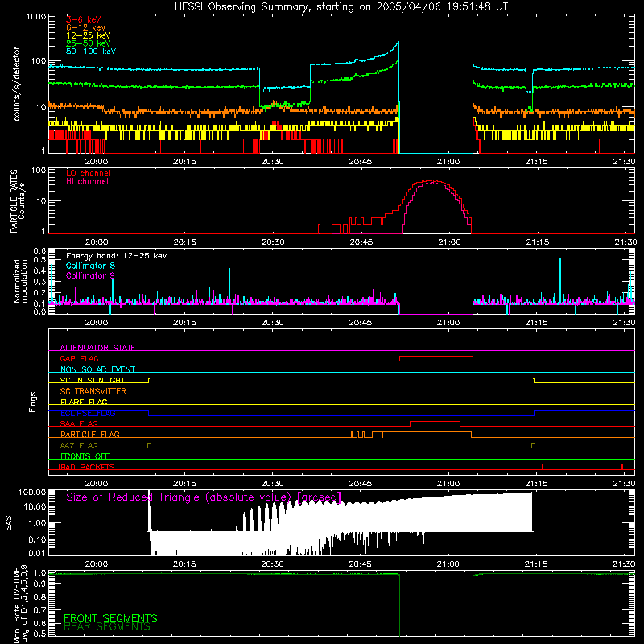This screenshot has width=644, height=644.
Task: Select the Collimator 9 legend entry
Action: 90,275
